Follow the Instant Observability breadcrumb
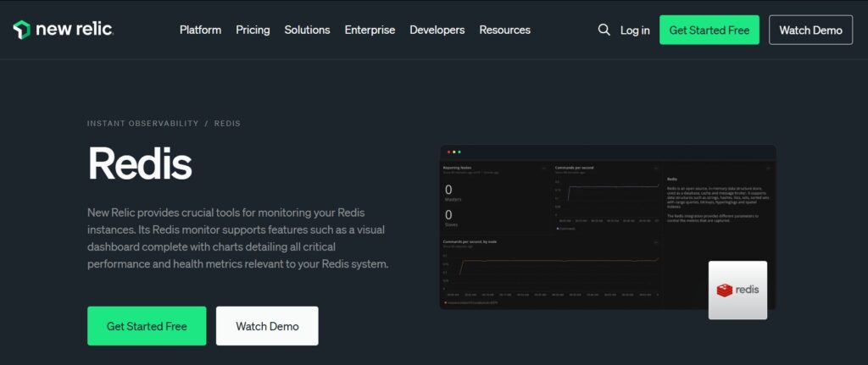The height and width of the screenshot is (365, 868). coord(142,124)
